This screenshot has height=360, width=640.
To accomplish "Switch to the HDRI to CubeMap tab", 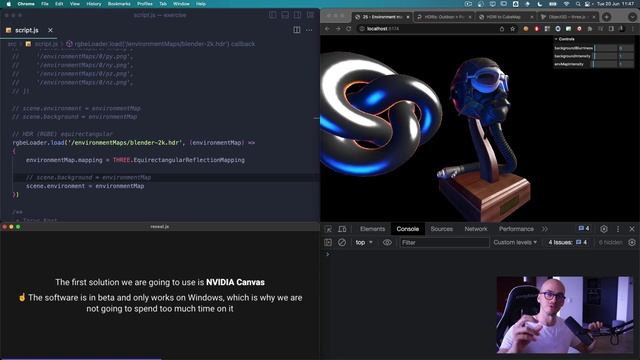I will click(505, 17).
